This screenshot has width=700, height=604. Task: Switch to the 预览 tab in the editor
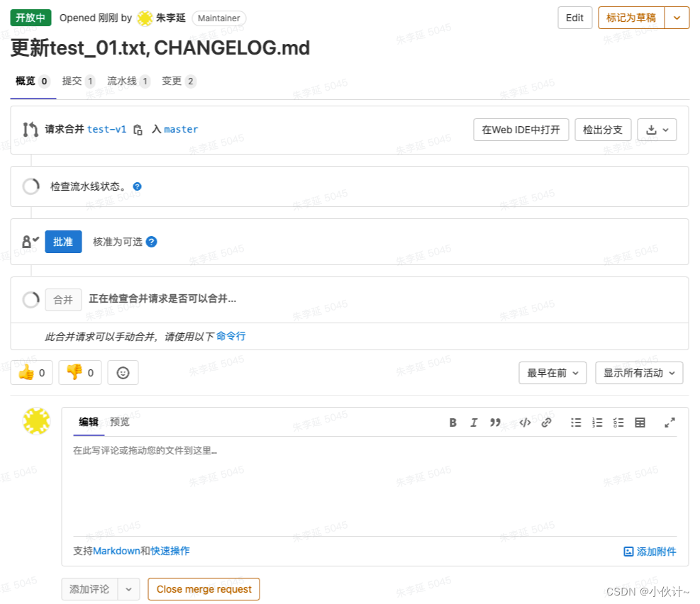point(119,422)
